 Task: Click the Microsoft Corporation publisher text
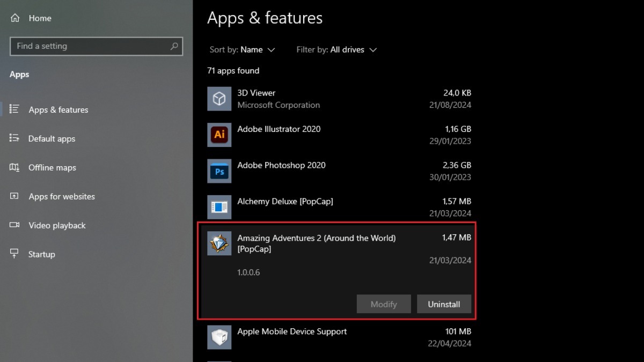tap(279, 105)
